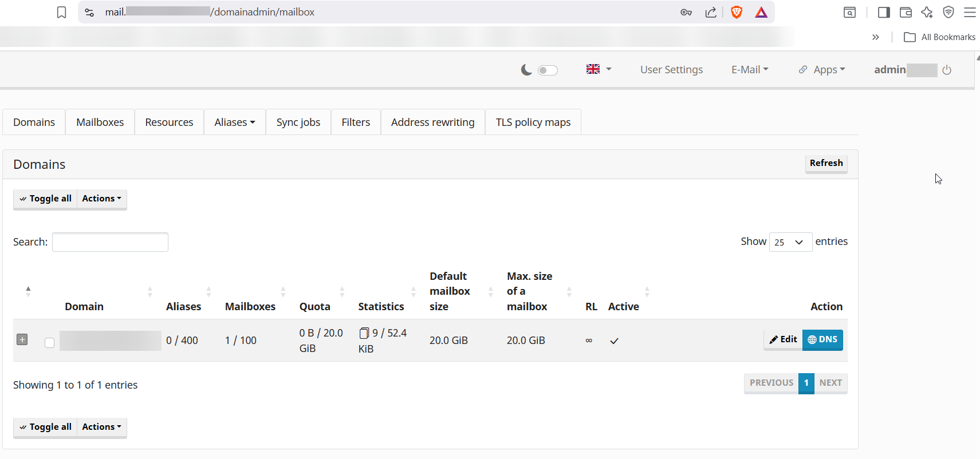Open the browser sidebar panel icon
The width and height of the screenshot is (980, 459).
[884, 12]
